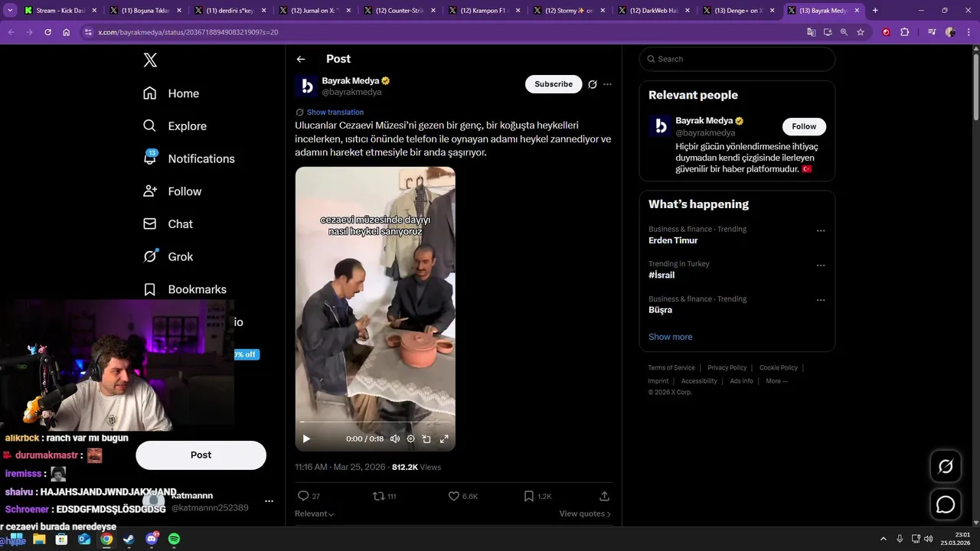Open more options for Erden Timur trend

(821, 231)
